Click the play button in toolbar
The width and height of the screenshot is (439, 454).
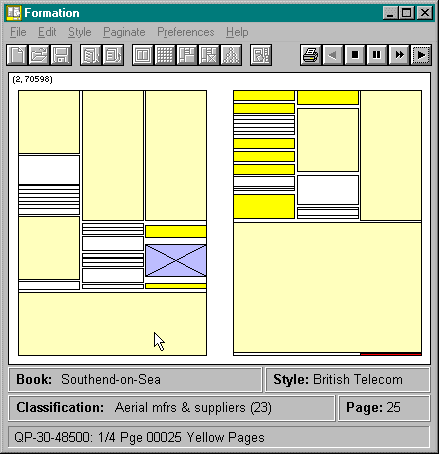421,55
